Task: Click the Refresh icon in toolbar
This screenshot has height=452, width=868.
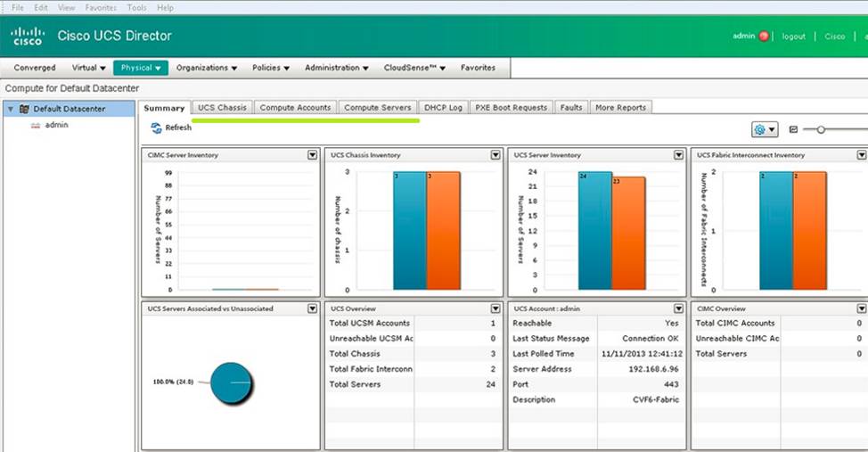Action: (157, 128)
